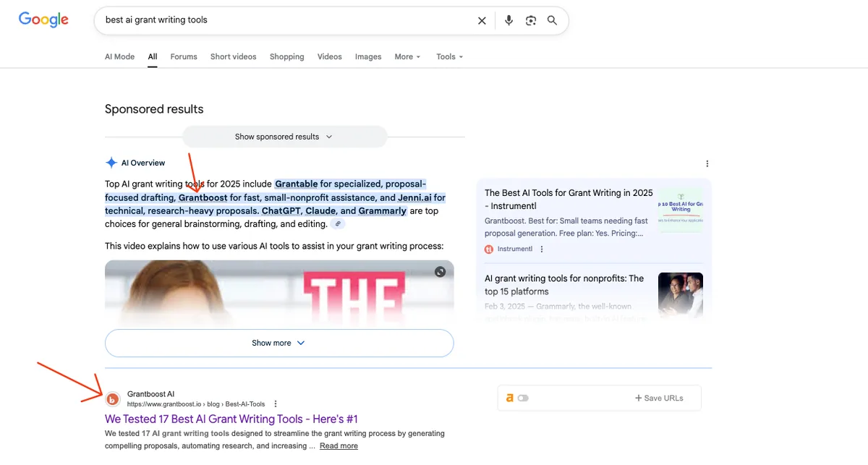868x465 pixels.
Task: Click the grantboost.io breadcrumb URL
Action: click(x=196, y=404)
